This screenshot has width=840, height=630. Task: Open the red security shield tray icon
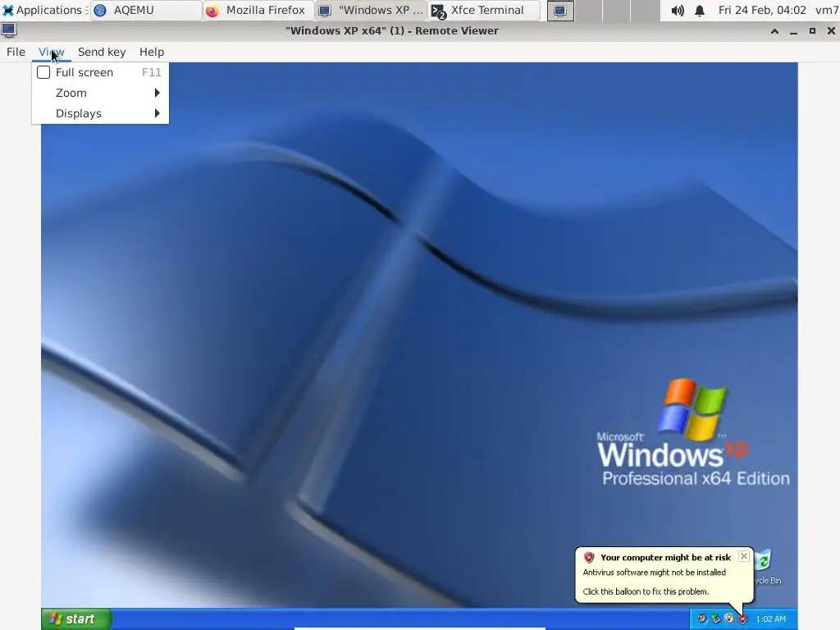pyautogui.click(x=742, y=619)
